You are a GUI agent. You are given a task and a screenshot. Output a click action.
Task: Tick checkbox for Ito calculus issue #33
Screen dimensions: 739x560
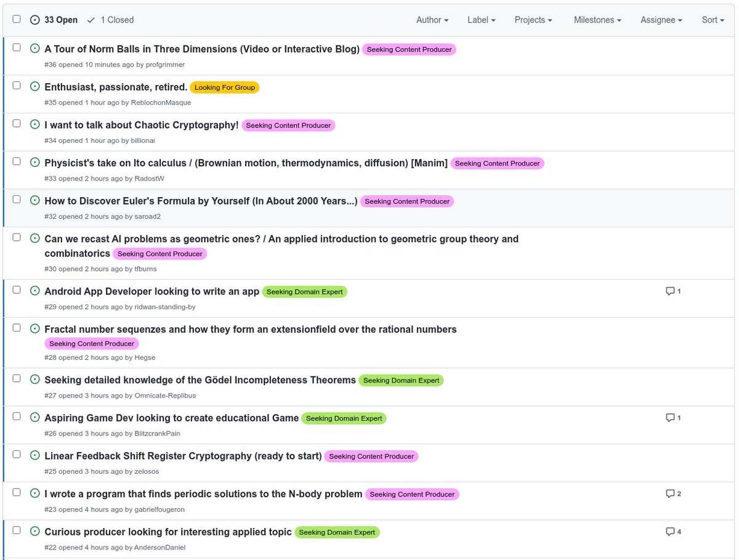17,161
